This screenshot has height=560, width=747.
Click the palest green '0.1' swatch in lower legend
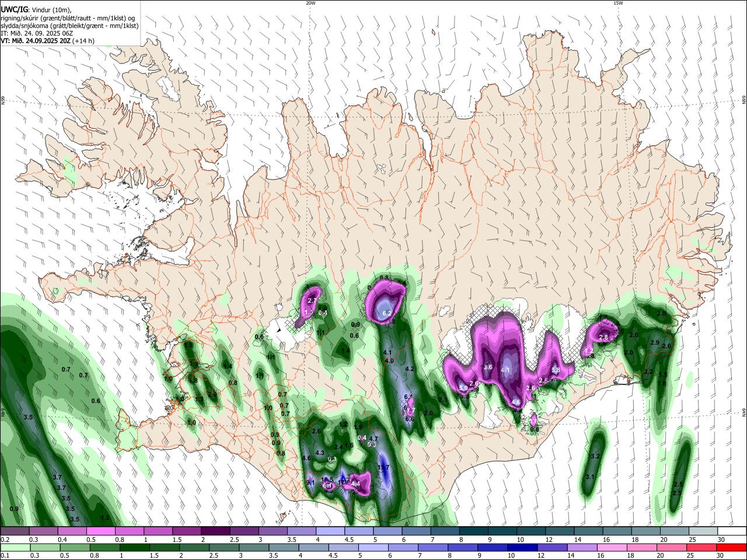[15, 547]
